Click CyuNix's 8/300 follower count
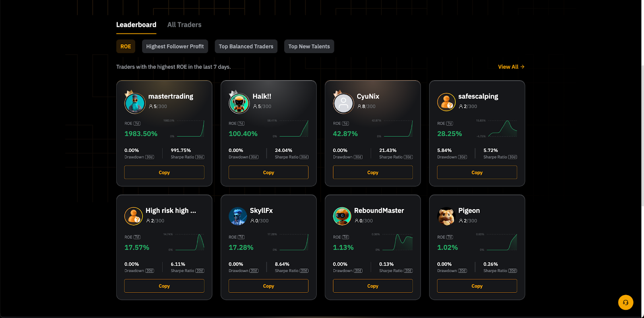644x318 pixels. pos(366,107)
